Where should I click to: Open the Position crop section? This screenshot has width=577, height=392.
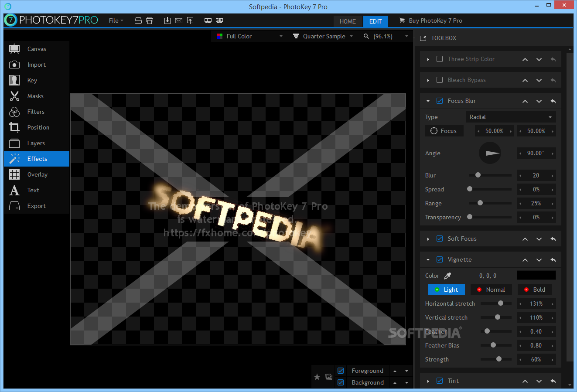(37, 127)
